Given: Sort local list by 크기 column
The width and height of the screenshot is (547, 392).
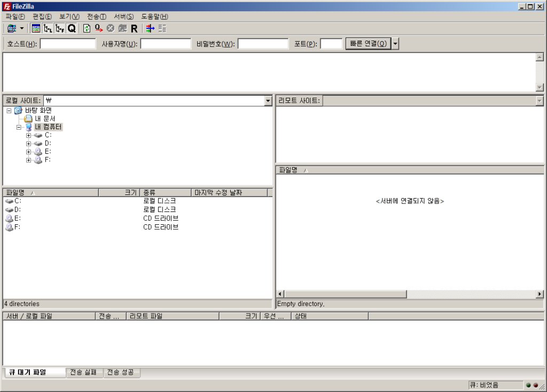Looking at the screenshot, I should point(119,192).
